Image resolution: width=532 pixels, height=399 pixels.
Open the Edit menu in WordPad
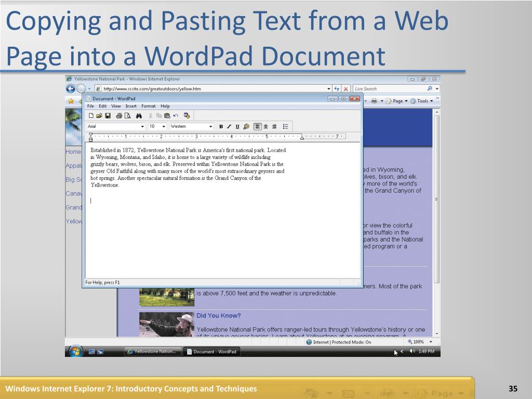tap(103, 106)
